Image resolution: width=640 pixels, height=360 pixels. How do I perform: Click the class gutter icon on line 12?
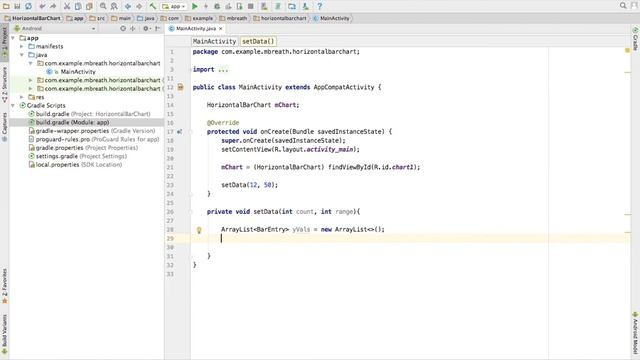(x=180, y=87)
